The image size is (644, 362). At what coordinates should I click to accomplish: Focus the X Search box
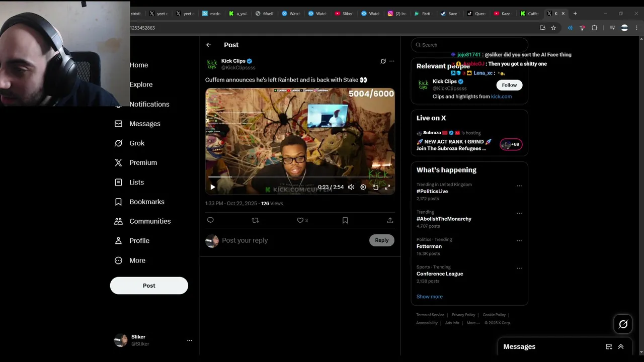click(469, 45)
